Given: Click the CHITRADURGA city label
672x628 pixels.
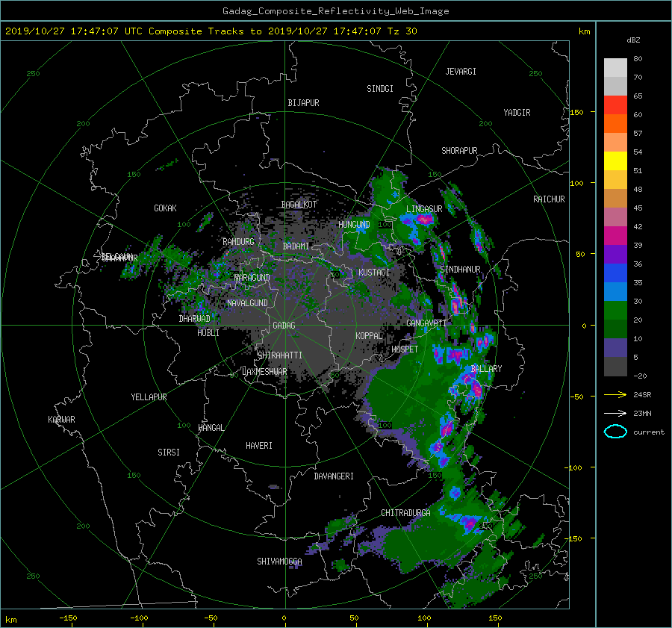Looking at the screenshot, I should click(x=405, y=513).
